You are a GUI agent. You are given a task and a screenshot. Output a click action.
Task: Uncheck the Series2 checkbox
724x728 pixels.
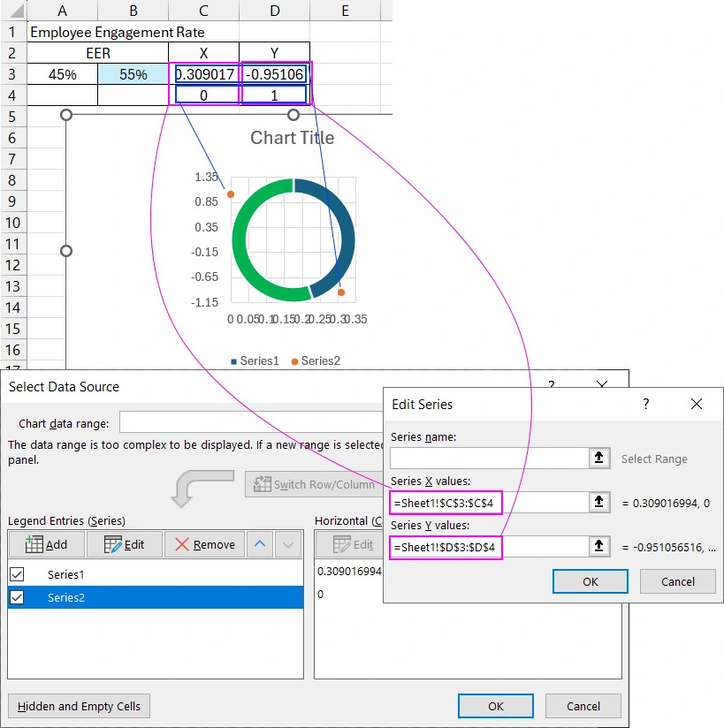coord(19,597)
